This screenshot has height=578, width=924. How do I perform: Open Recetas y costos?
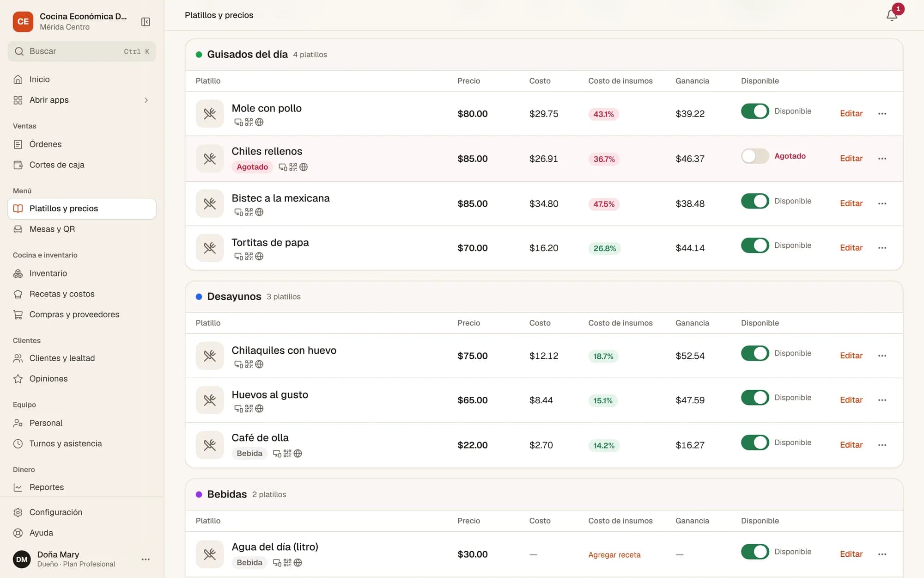pyautogui.click(x=82, y=294)
